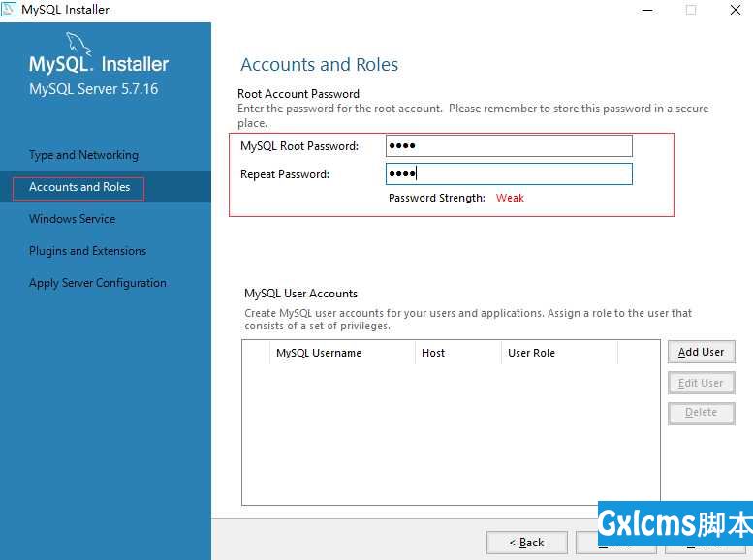Click the Password Strength label
This screenshot has width=753, height=560.
coord(437,198)
